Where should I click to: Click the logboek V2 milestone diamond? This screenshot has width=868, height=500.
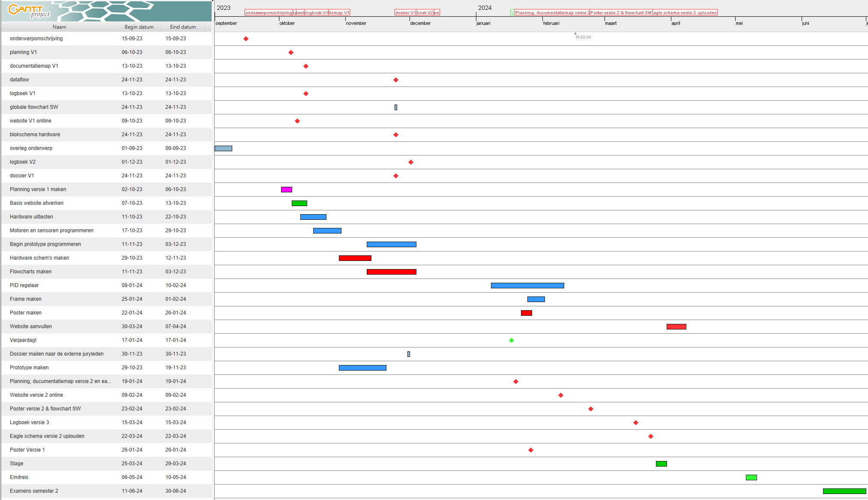tap(411, 162)
